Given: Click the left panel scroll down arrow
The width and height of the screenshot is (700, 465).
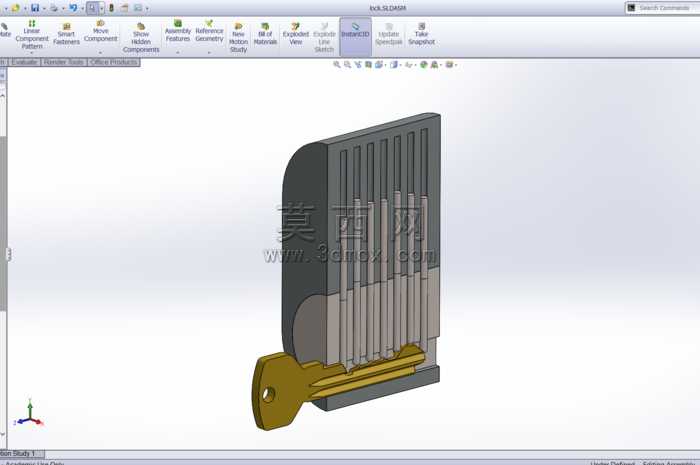Looking at the screenshot, I should [x=3, y=434].
